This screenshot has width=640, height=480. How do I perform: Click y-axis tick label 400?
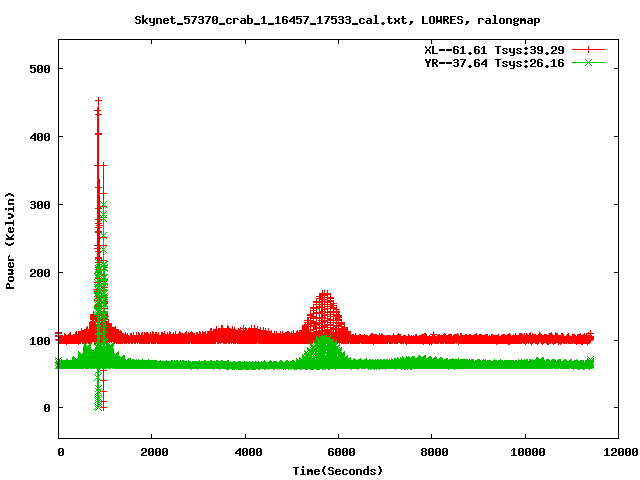40,137
